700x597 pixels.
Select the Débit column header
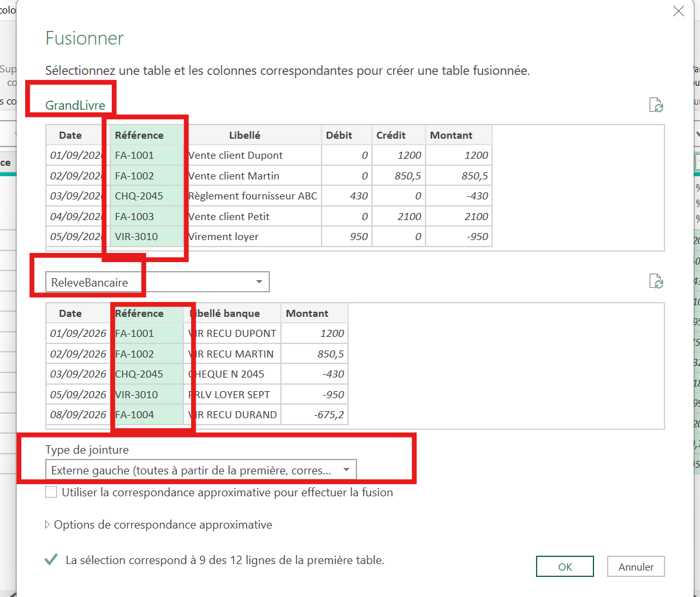[x=347, y=135]
